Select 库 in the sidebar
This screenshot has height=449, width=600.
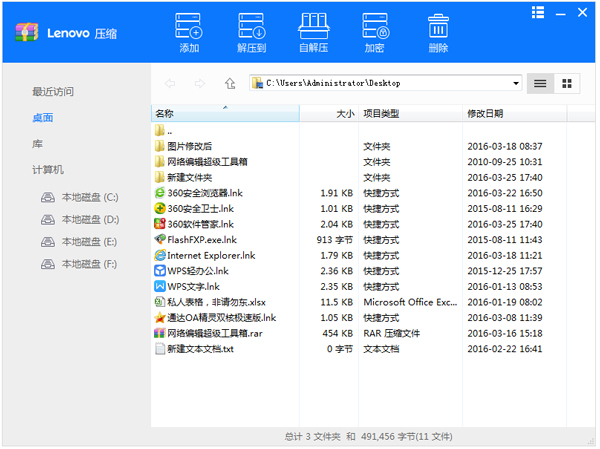[37, 144]
